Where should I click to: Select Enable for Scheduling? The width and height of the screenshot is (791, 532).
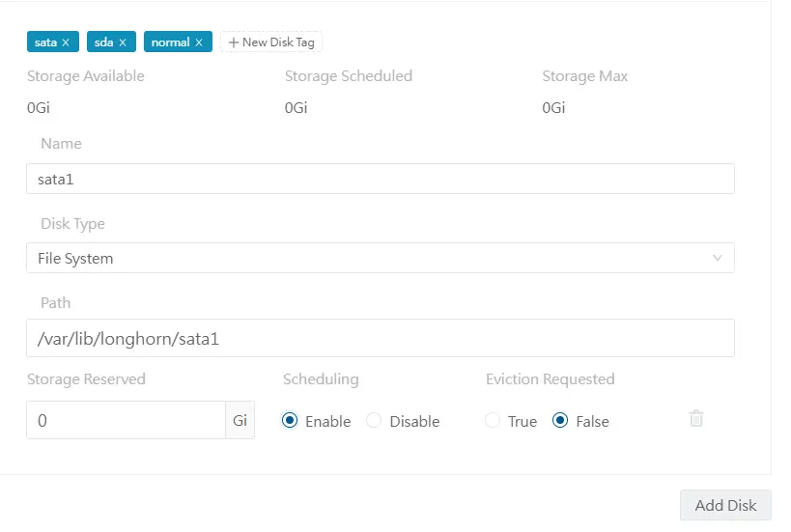(x=291, y=421)
